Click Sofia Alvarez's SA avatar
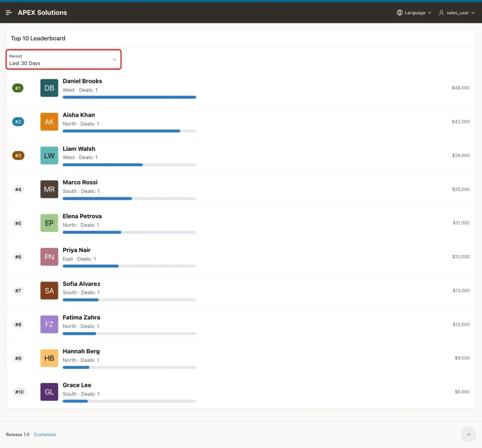This screenshot has width=482, height=448. tap(49, 291)
